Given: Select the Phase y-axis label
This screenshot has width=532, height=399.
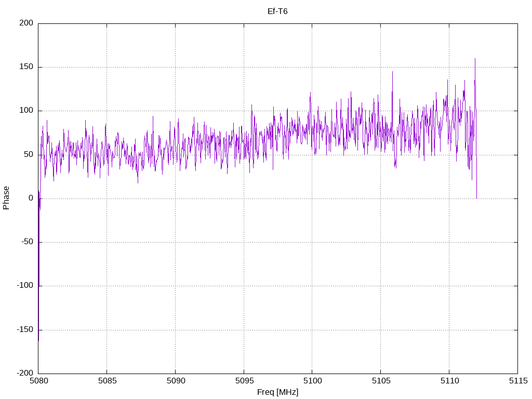Looking at the screenshot, I should click(x=6, y=198).
